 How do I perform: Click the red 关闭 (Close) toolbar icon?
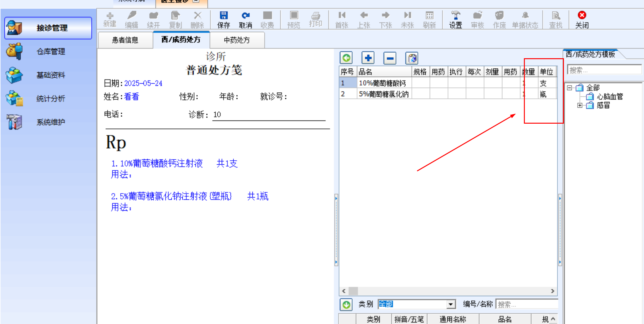click(x=582, y=20)
